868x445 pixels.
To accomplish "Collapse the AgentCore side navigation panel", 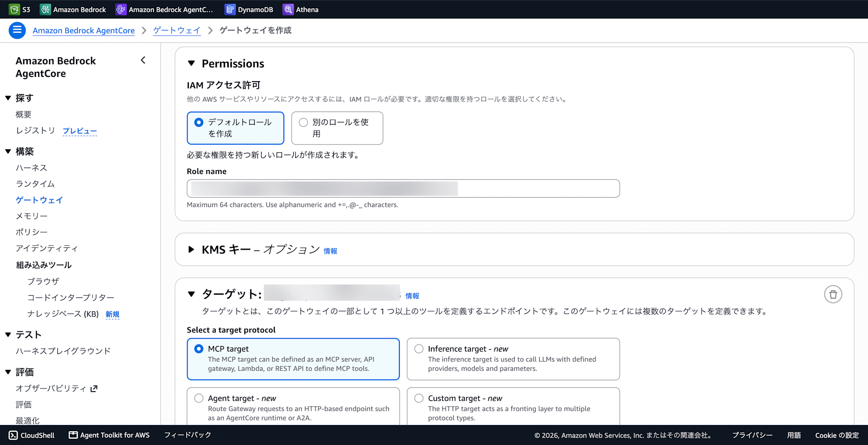I will point(143,60).
